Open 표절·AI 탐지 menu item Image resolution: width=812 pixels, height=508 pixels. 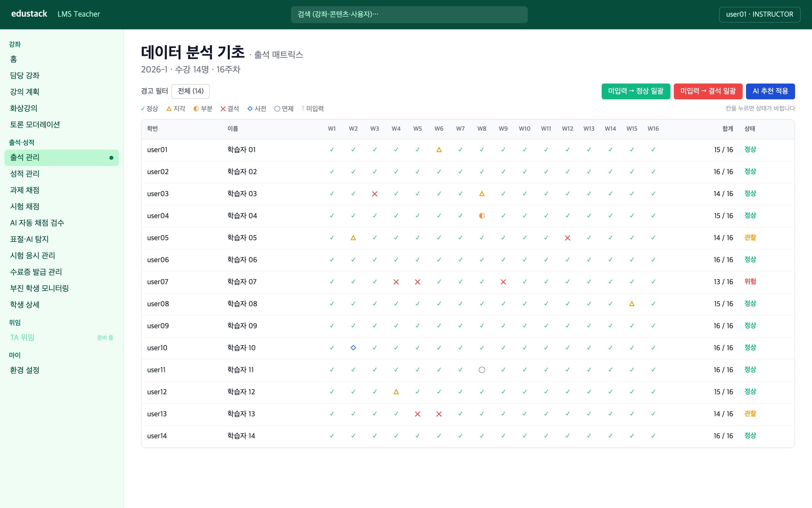pos(62,239)
